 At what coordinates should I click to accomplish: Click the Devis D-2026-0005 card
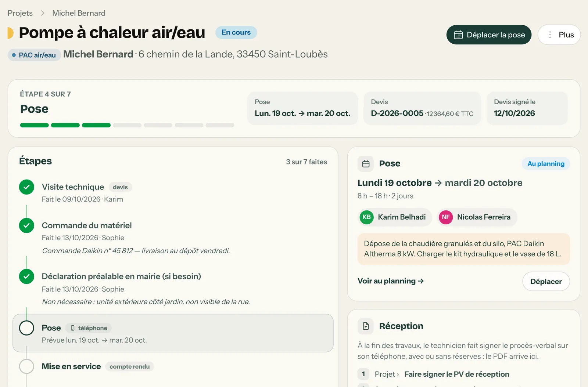(422, 108)
